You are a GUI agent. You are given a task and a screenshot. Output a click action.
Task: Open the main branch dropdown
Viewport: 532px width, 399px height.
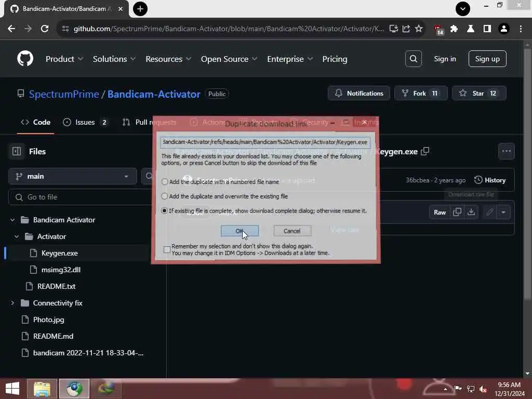pyautogui.click(x=73, y=176)
